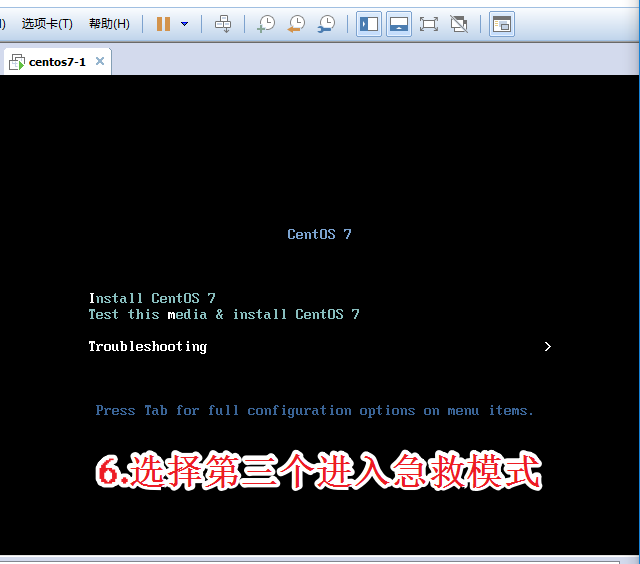Open the snapshot manager icon
This screenshot has height=564, width=640.
[x=327, y=24]
